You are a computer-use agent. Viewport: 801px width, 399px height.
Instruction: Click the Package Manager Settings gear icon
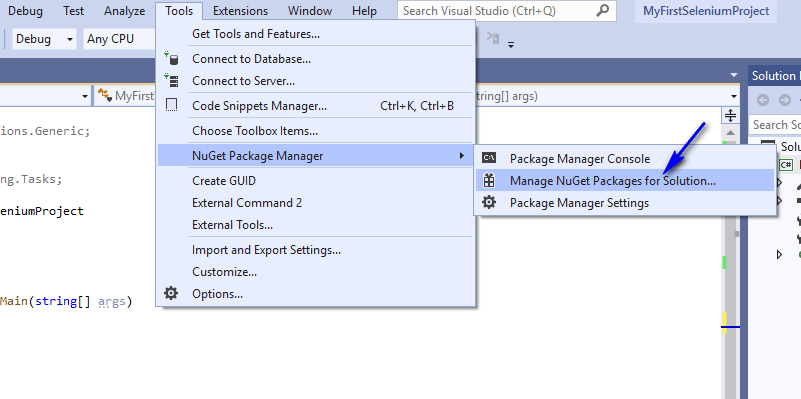489,202
